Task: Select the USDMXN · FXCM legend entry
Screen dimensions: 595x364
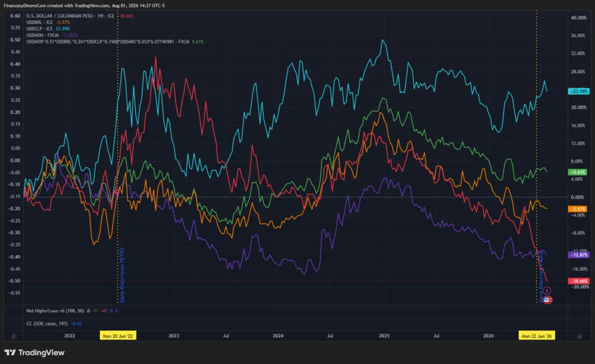Action: [42, 35]
